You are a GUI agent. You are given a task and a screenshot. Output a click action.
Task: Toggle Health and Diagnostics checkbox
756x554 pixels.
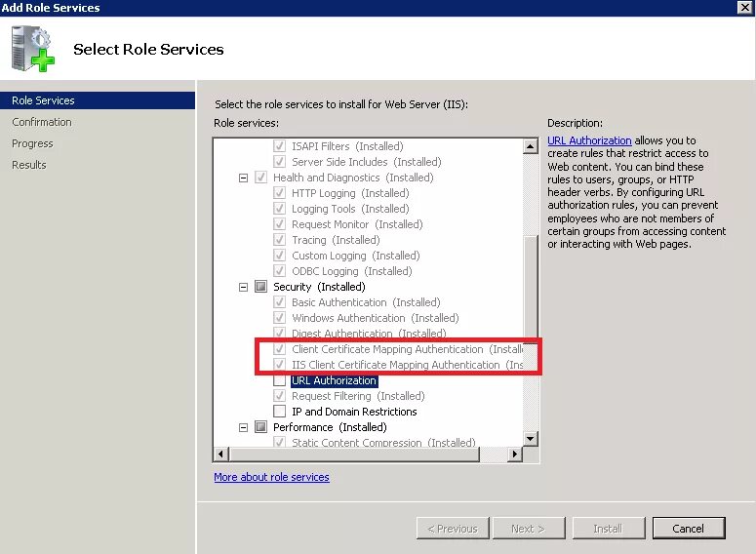(260, 178)
